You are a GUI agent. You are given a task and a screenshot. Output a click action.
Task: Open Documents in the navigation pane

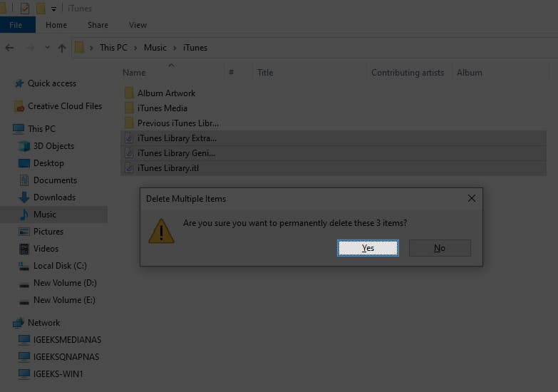pos(55,180)
